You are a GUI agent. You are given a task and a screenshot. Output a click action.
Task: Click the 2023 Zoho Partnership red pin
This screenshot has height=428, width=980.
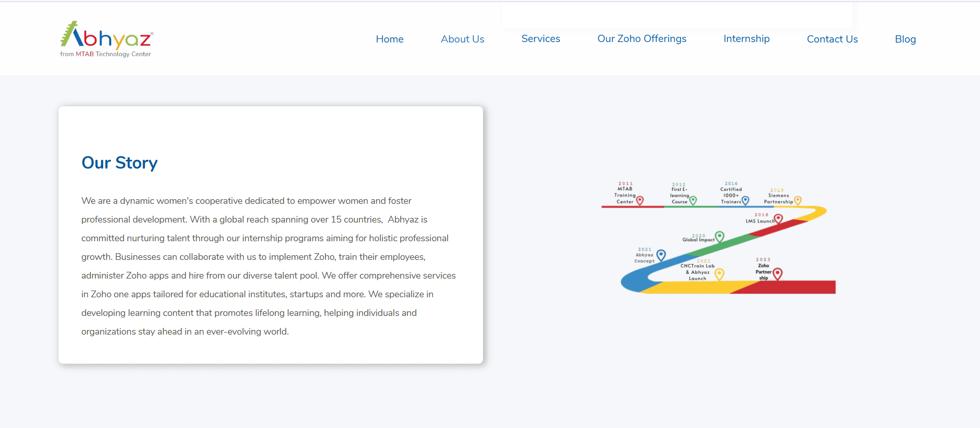point(777,273)
